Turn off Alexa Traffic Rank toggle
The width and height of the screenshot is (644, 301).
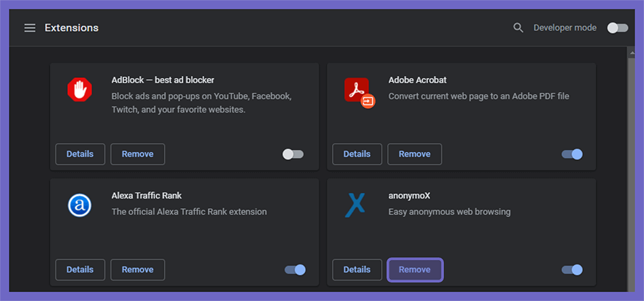pyautogui.click(x=296, y=270)
